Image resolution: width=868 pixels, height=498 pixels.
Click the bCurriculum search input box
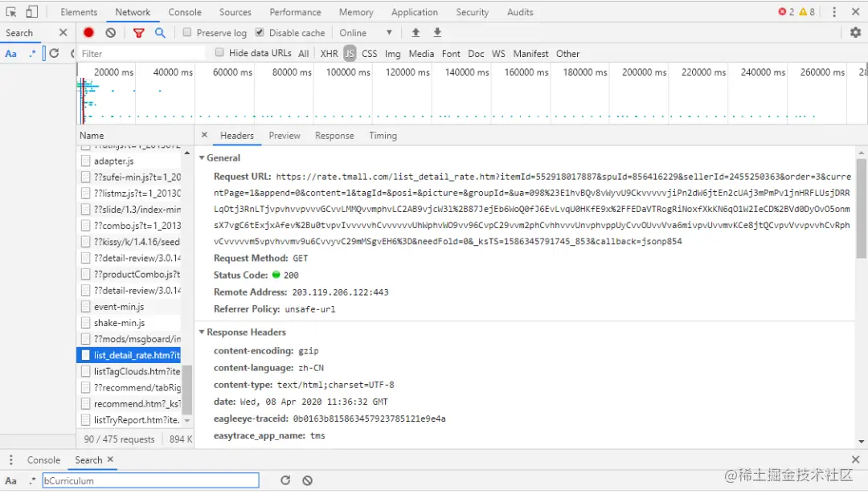150,480
